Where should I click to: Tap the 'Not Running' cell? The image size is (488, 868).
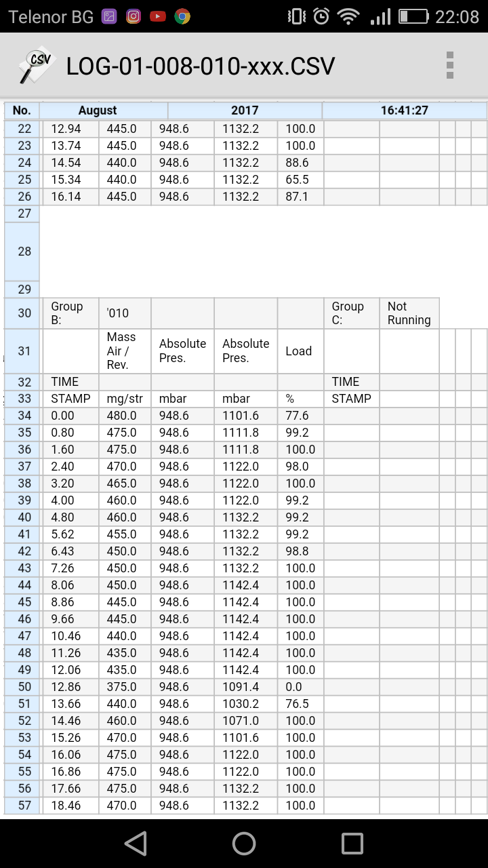[x=409, y=313]
